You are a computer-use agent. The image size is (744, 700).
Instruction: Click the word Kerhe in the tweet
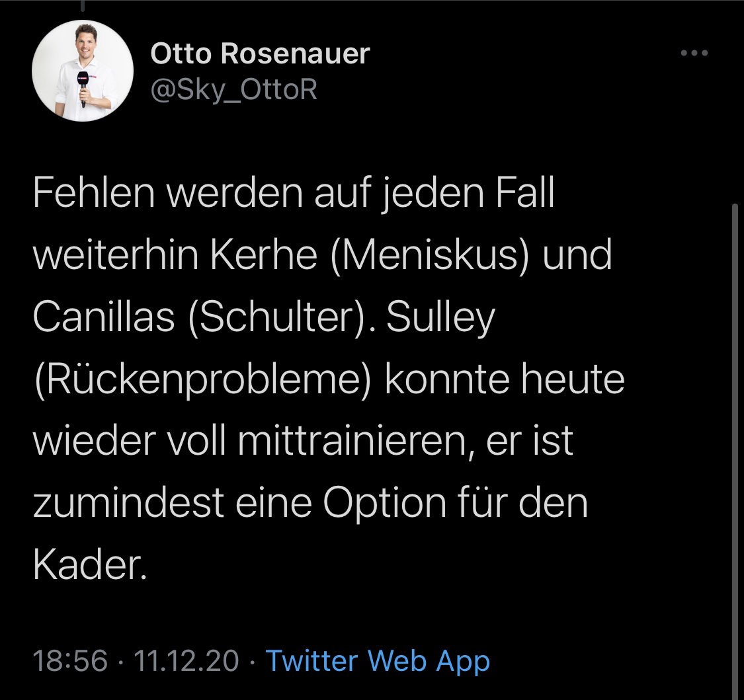[264, 255]
